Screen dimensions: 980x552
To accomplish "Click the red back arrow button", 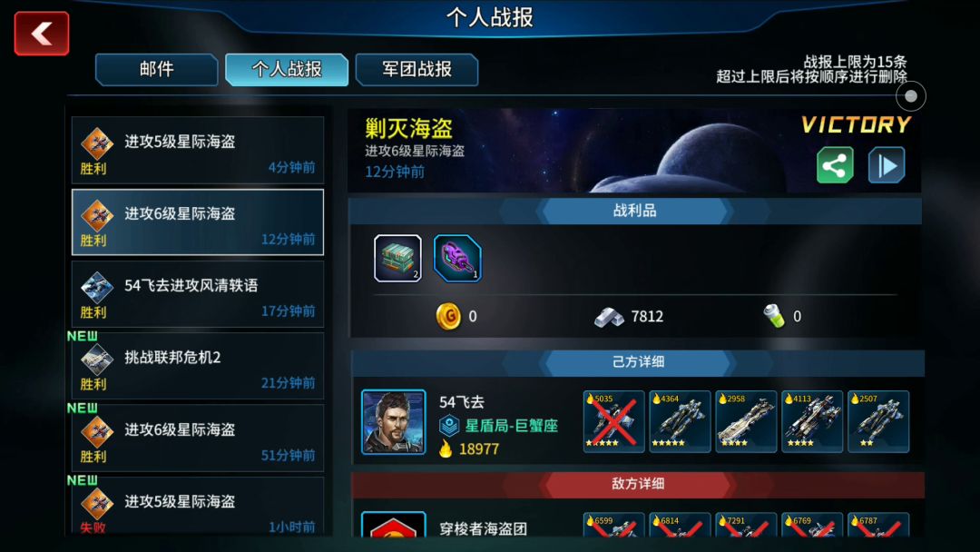I will 42,33.
